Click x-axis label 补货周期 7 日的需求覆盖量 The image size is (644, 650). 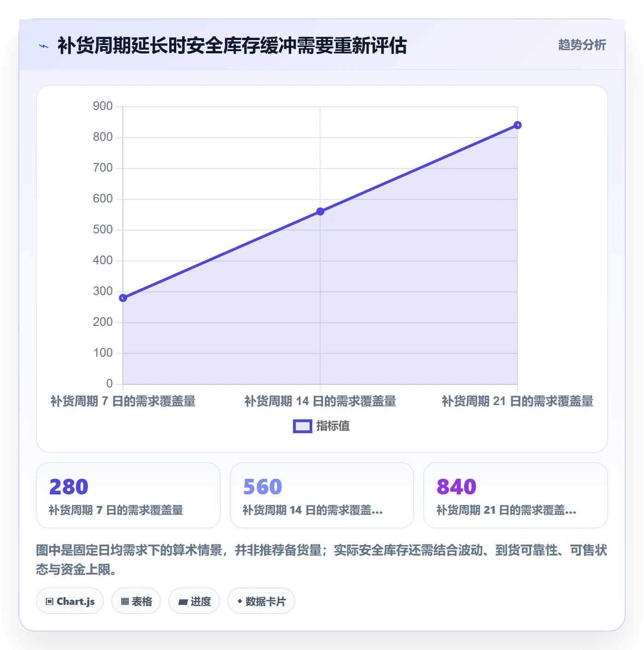point(123,401)
